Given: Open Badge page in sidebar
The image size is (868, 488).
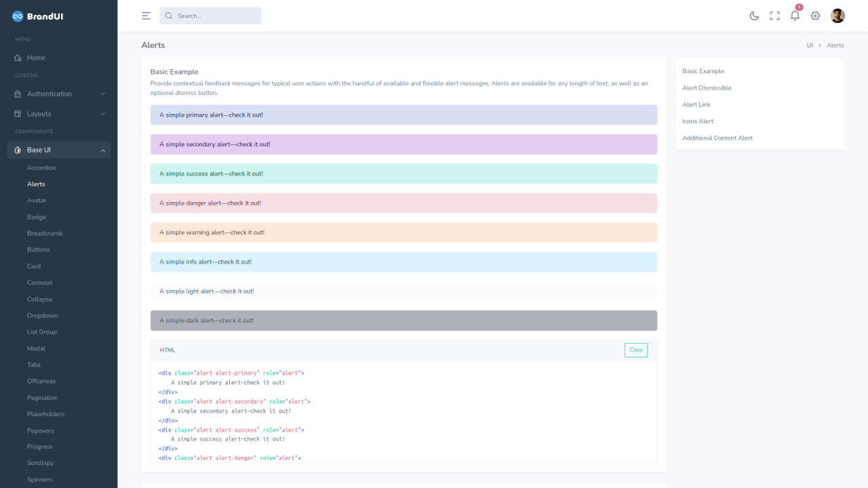Looking at the screenshot, I should click(37, 217).
